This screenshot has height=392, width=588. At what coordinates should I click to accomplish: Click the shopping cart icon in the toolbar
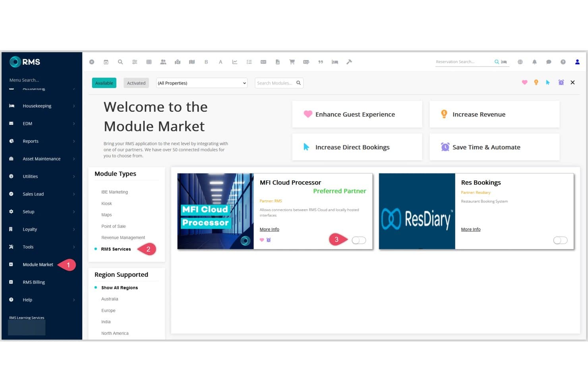pyautogui.click(x=292, y=62)
